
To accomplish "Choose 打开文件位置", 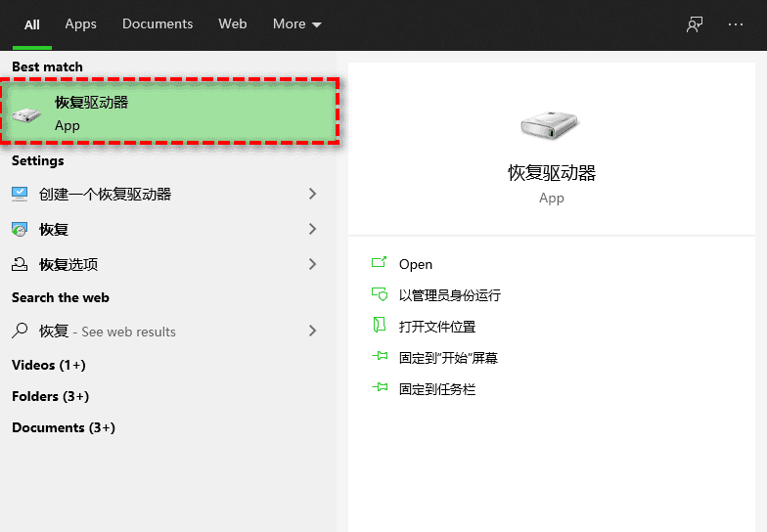I will click(x=437, y=327).
